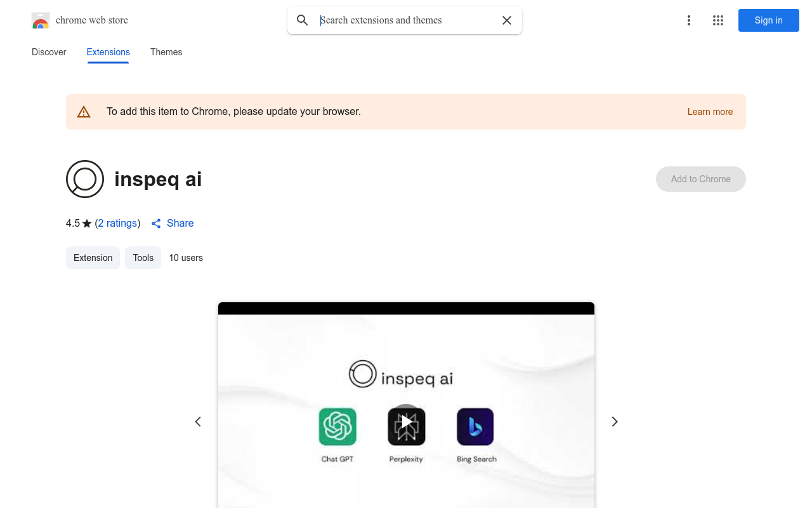This screenshot has width=812, height=508.
Task: Click the 'inspeq ai' extension title
Action: (158, 179)
